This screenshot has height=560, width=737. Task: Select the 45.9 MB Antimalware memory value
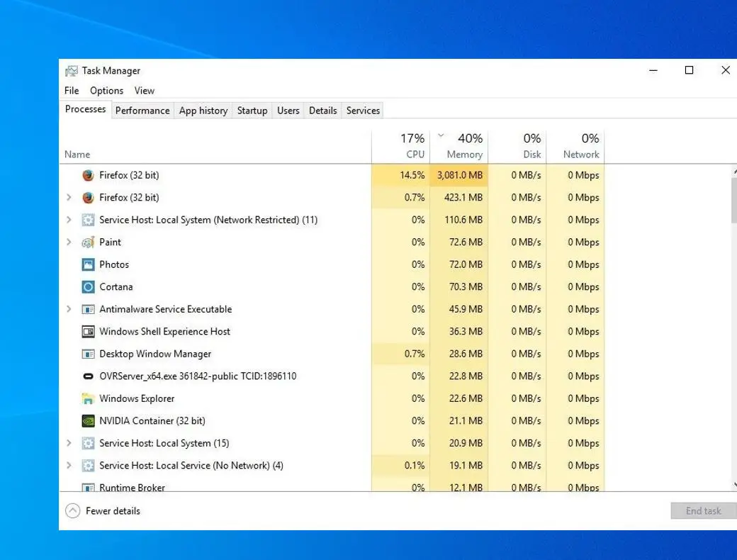[466, 309]
